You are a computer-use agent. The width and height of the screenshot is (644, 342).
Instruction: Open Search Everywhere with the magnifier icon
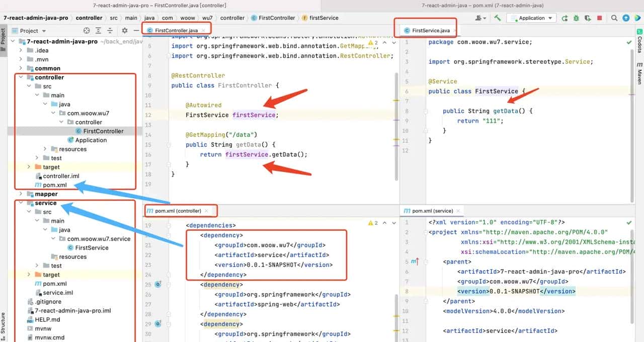pos(614,18)
